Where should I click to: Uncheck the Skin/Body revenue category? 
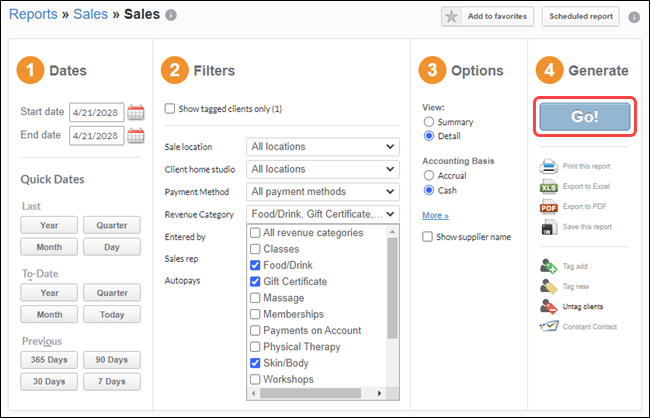pyautogui.click(x=255, y=363)
